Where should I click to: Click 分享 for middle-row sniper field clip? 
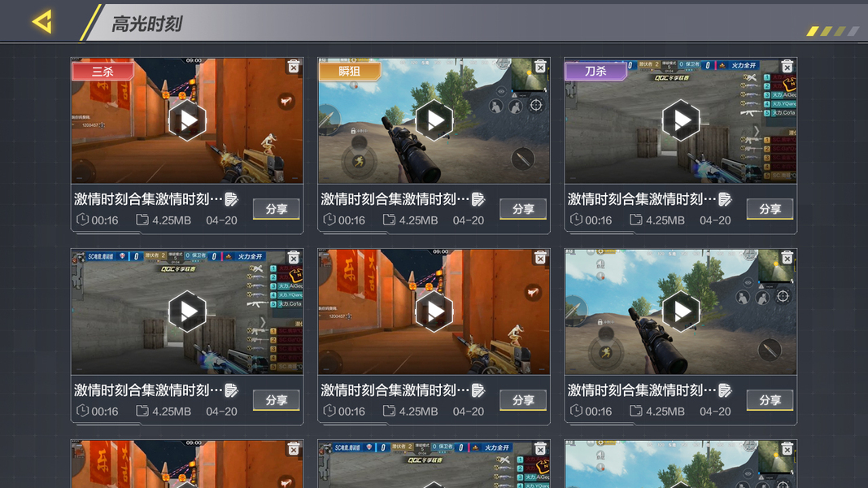coord(770,400)
